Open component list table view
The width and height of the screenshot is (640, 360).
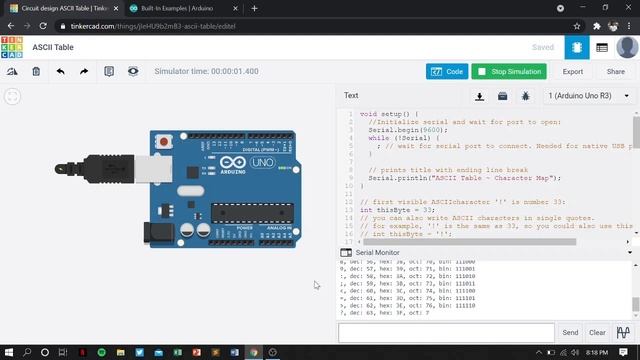(x=602, y=48)
